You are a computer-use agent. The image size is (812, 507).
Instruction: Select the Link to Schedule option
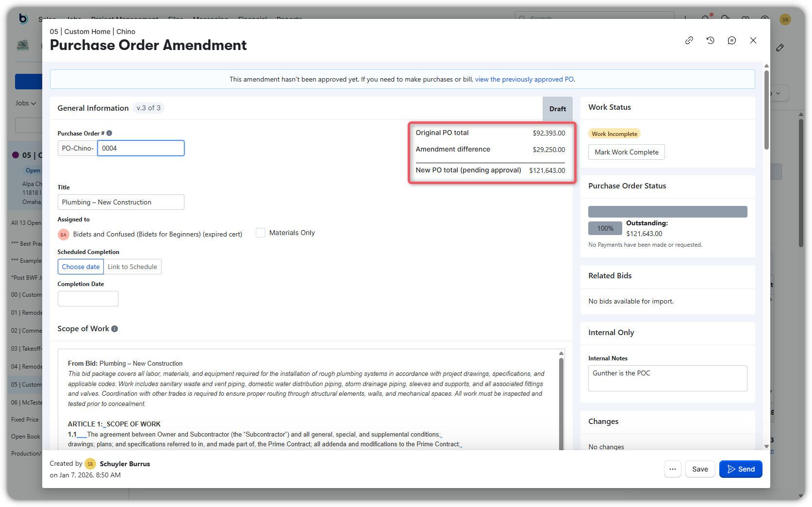pos(133,267)
